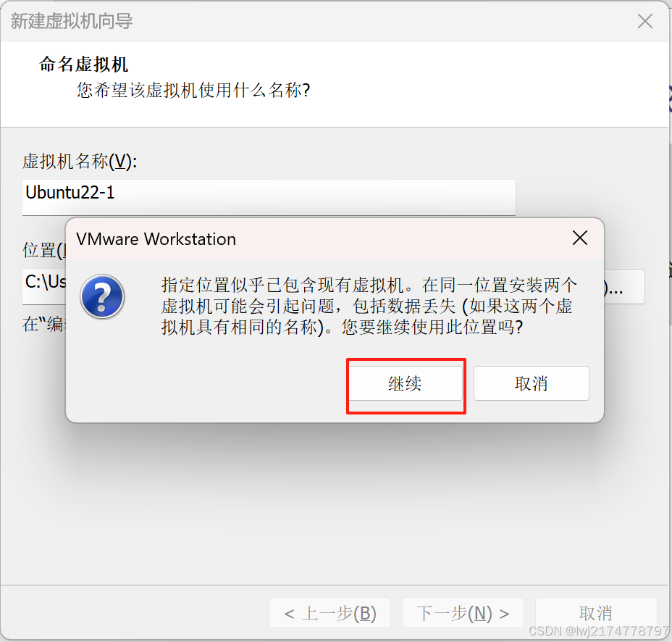This screenshot has width=672, height=642.
Task: Click the CSDN watermark text
Action: [x=599, y=631]
